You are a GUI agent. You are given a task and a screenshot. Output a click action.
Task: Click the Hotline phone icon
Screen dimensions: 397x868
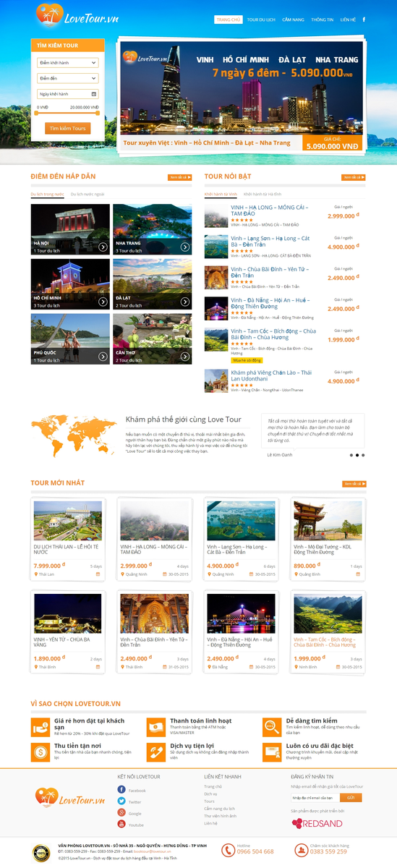pos(228,850)
